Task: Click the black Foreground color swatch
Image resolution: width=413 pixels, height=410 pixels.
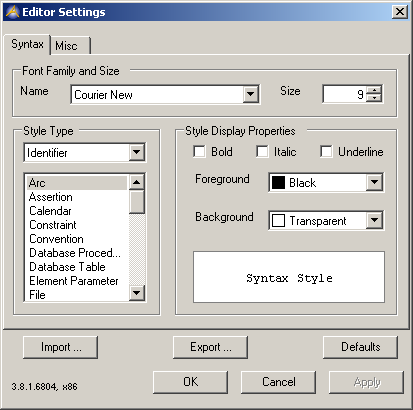Action: point(278,183)
